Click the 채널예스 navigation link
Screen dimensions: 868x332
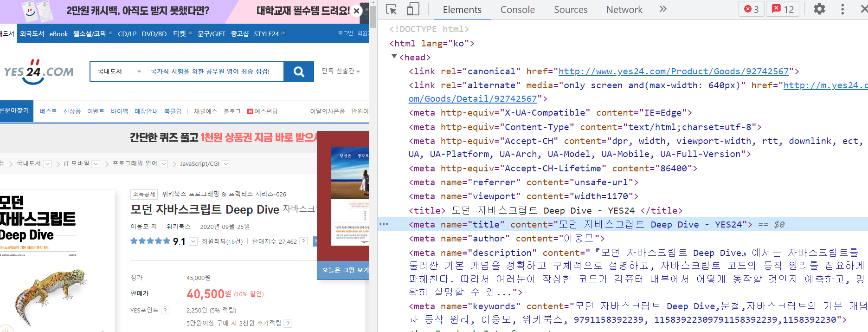point(206,111)
